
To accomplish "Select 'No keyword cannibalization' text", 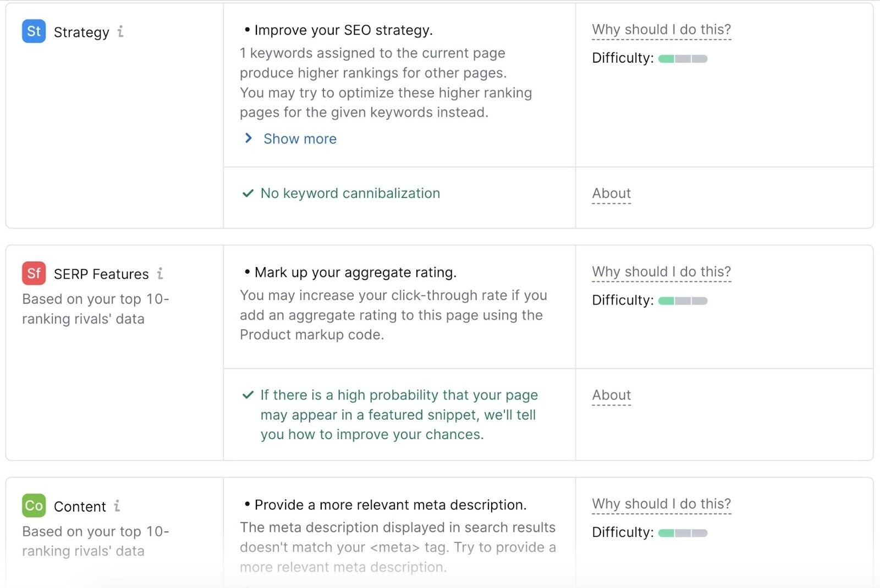I will (x=350, y=193).
